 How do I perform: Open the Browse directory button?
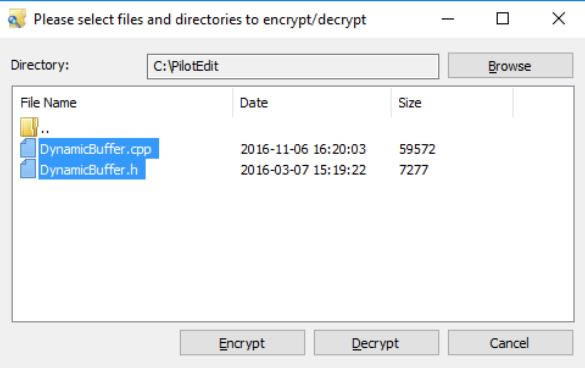point(510,66)
